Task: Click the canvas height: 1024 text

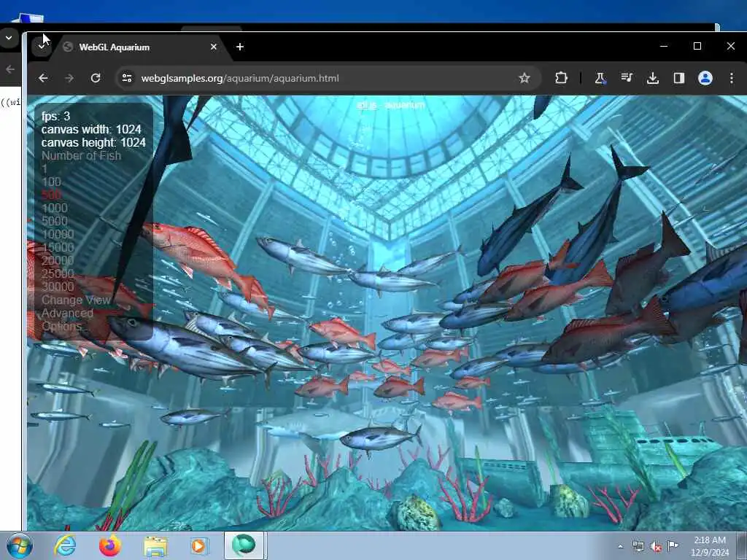Action: [93, 142]
